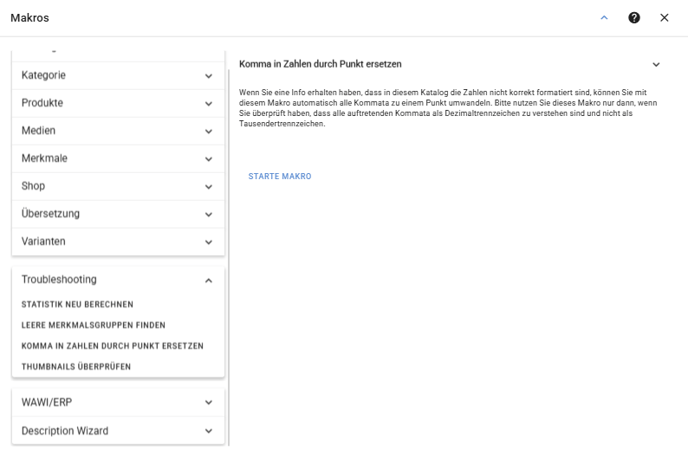Expand the Produkte section
This screenshot has width=688, height=457.
point(118,103)
